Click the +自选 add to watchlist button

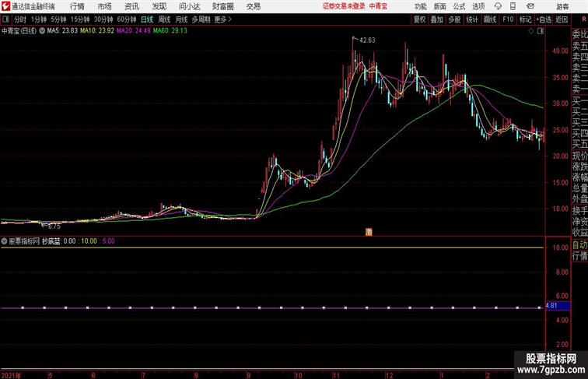(544, 19)
